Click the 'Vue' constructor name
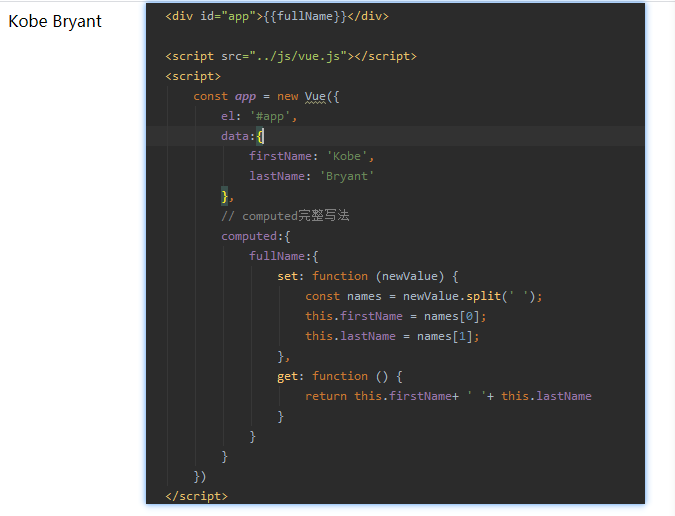 click(315, 96)
